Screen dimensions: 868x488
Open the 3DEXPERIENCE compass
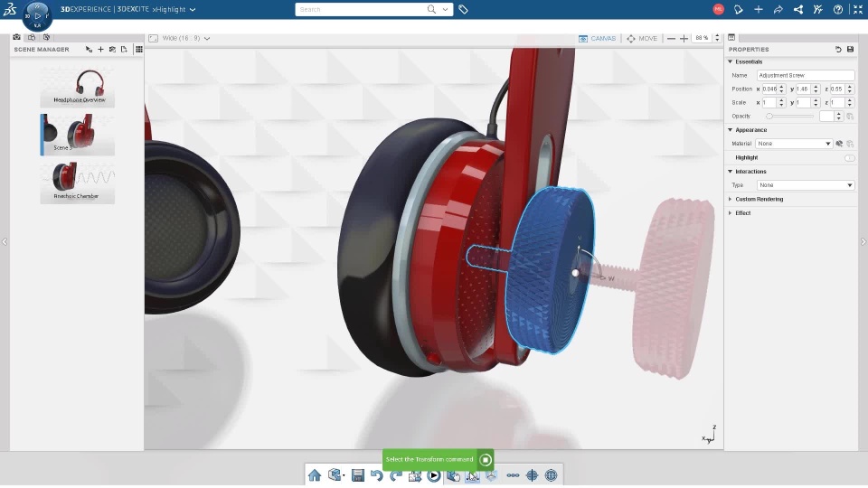click(x=37, y=16)
